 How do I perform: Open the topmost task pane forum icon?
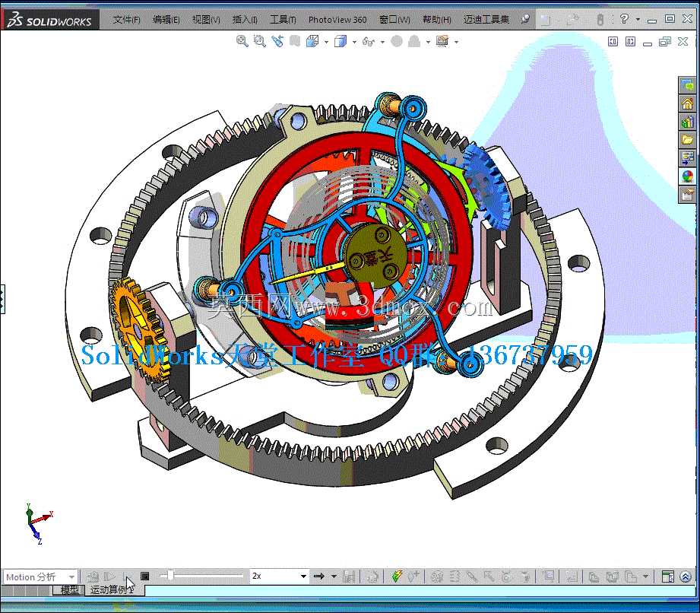click(x=688, y=85)
